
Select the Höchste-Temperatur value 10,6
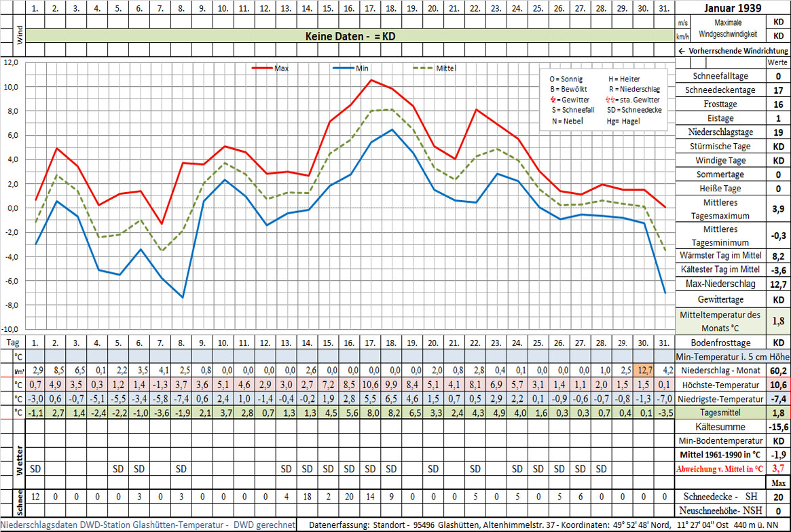(x=777, y=385)
